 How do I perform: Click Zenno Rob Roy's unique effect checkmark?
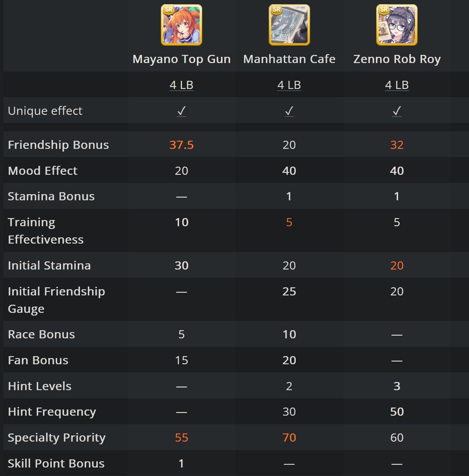click(x=397, y=111)
